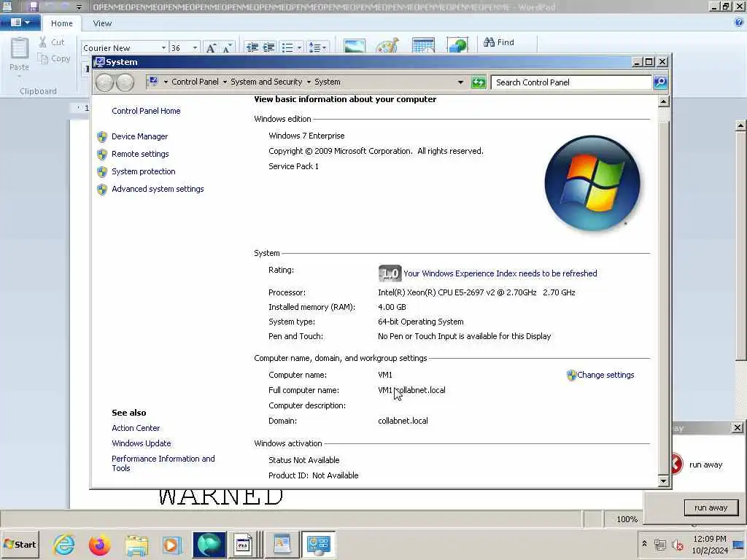Viewport: 747px width, 560px height.
Task: Click the Grow font button in WordPad
Action: point(211,47)
